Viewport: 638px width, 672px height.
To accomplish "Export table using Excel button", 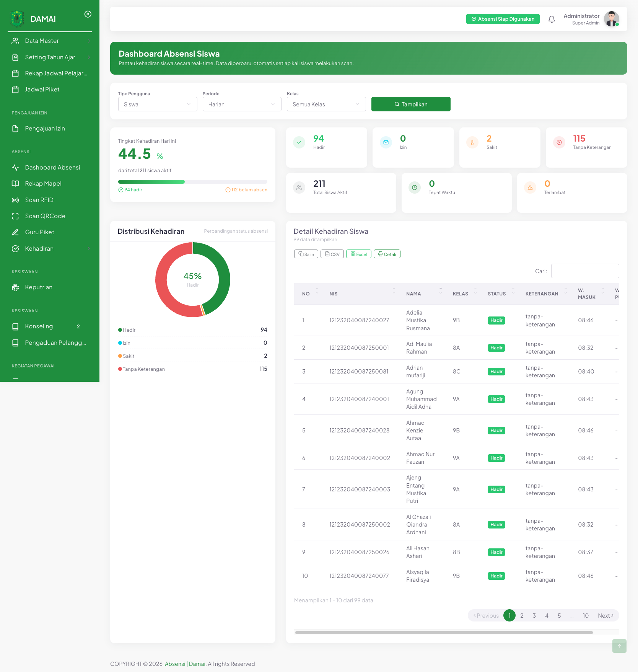I will (359, 254).
